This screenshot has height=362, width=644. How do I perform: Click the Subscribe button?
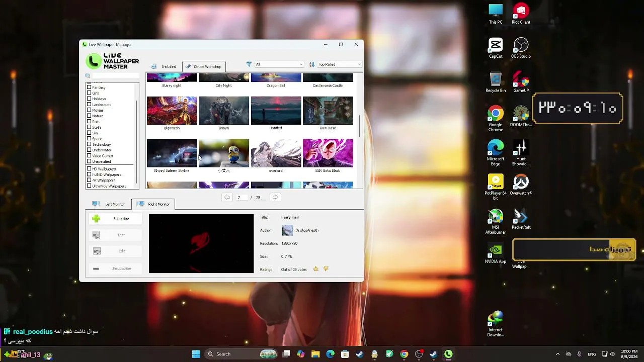pos(116,219)
